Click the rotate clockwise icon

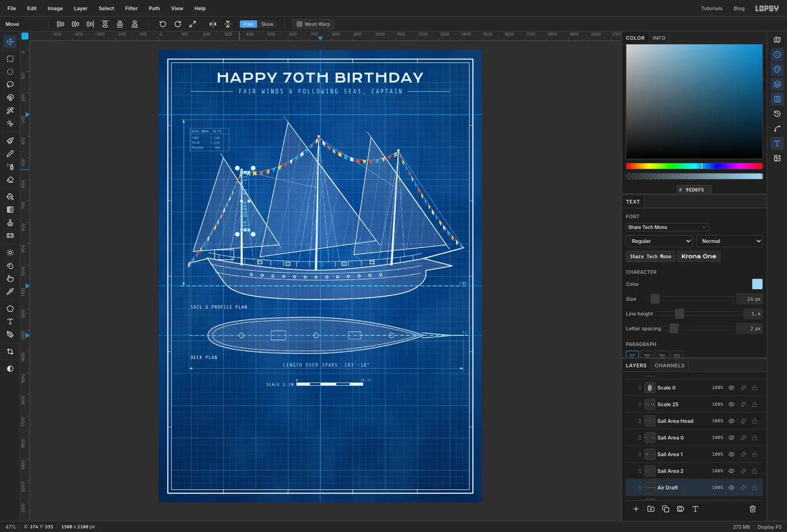pyautogui.click(x=178, y=24)
